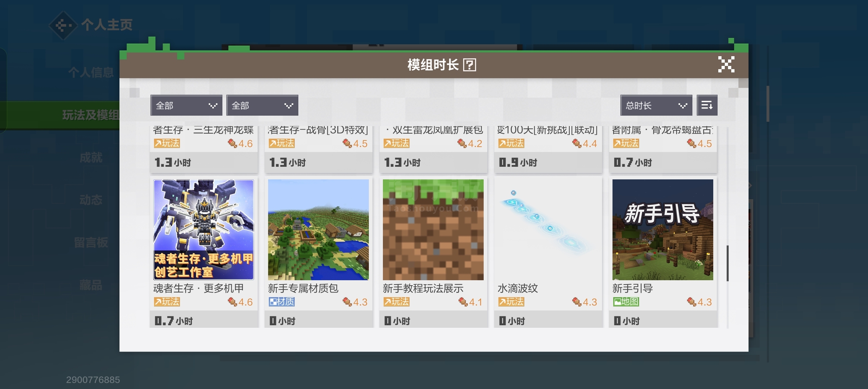868x389 pixels.
Task: Click the 4.6 rating icon of 魂者生存·更多机甲
Action: [232, 302]
